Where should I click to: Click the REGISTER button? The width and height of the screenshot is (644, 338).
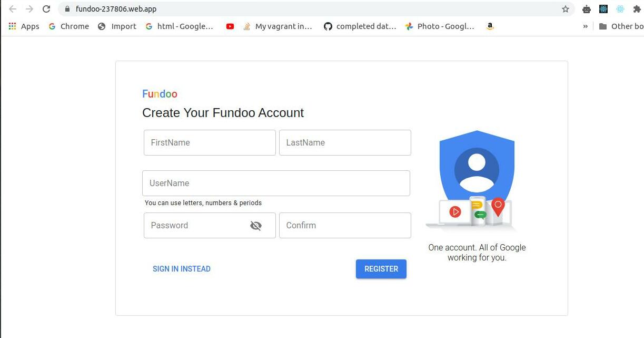[381, 269]
